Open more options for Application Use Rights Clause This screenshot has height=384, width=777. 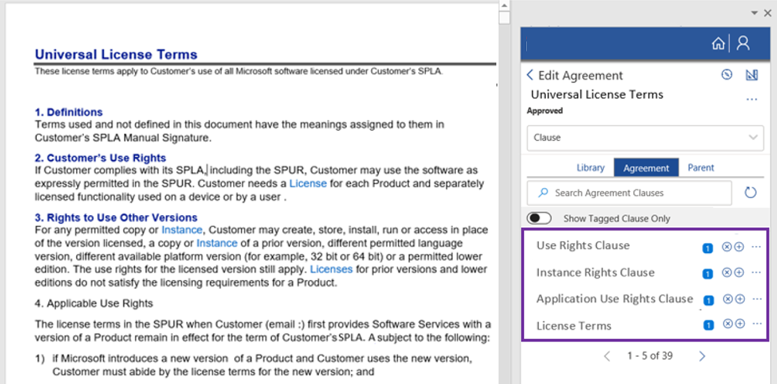click(757, 299)
